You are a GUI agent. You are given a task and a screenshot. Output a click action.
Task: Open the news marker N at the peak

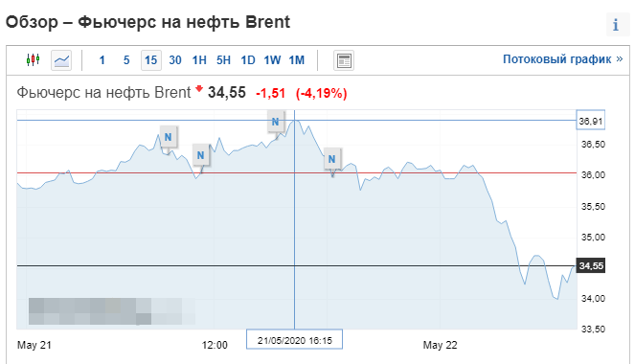[276, 122]
